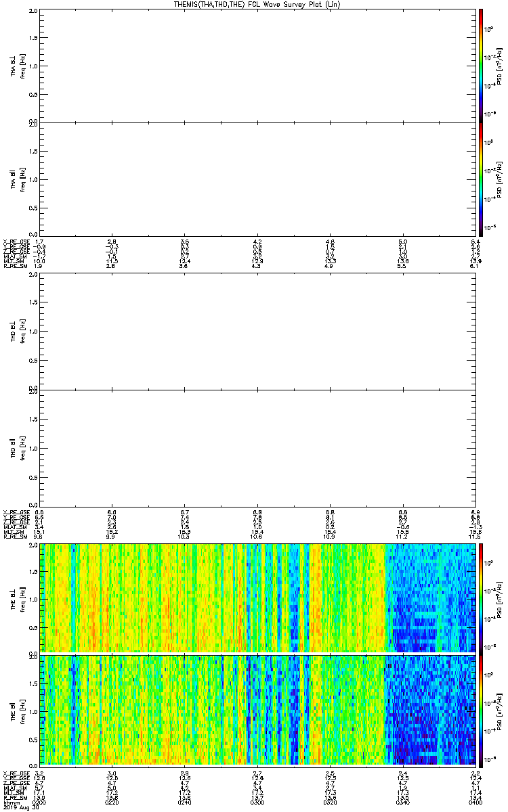Image resolution: width=508 pixels, height=812 pixels.
Task: Click the empty THD perpendicular-field plot panel
Action: pos(257,332)
